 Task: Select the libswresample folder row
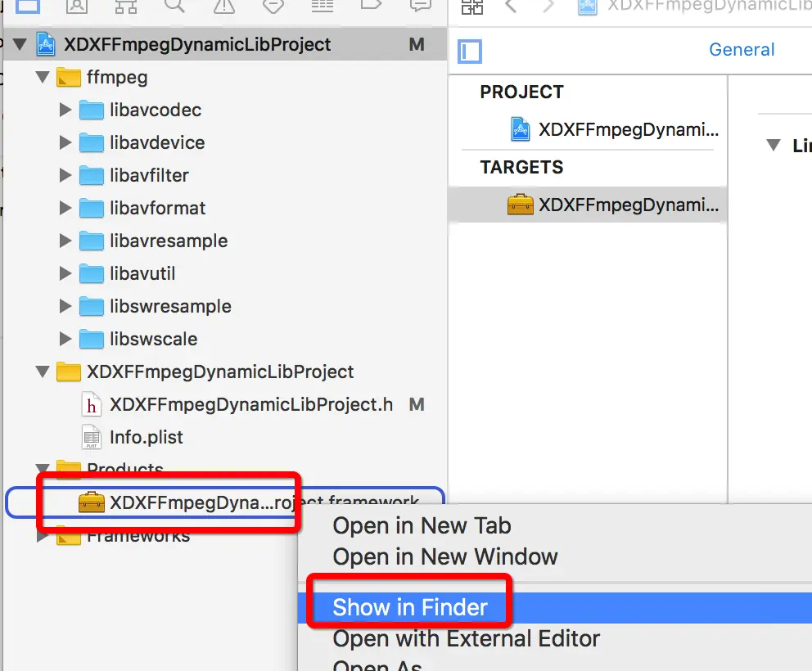[225, 306]
